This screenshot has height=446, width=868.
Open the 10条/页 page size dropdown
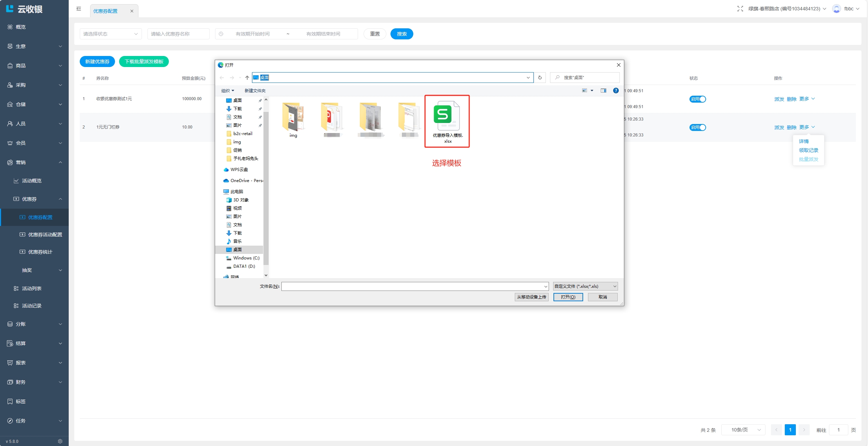point(743,430)
